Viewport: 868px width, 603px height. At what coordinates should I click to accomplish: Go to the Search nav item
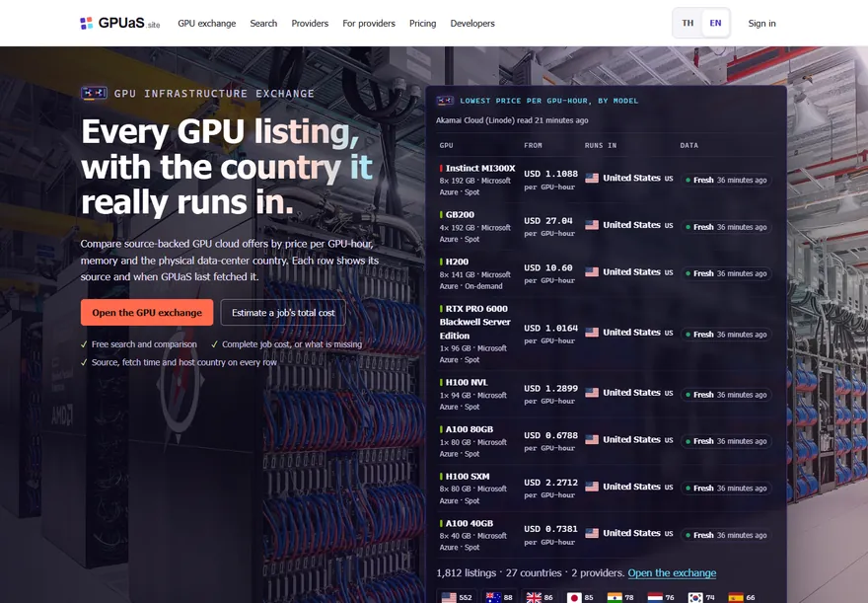263,24
